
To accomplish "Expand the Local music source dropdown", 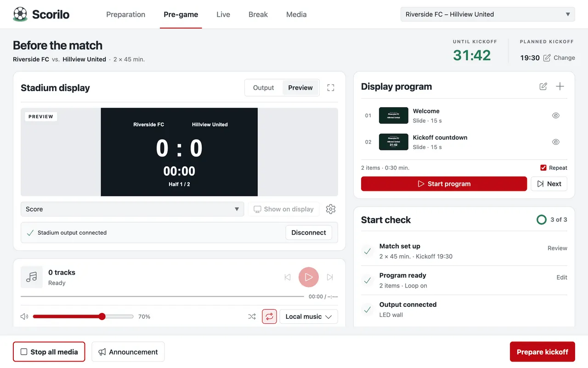I will tap(309, 316).
